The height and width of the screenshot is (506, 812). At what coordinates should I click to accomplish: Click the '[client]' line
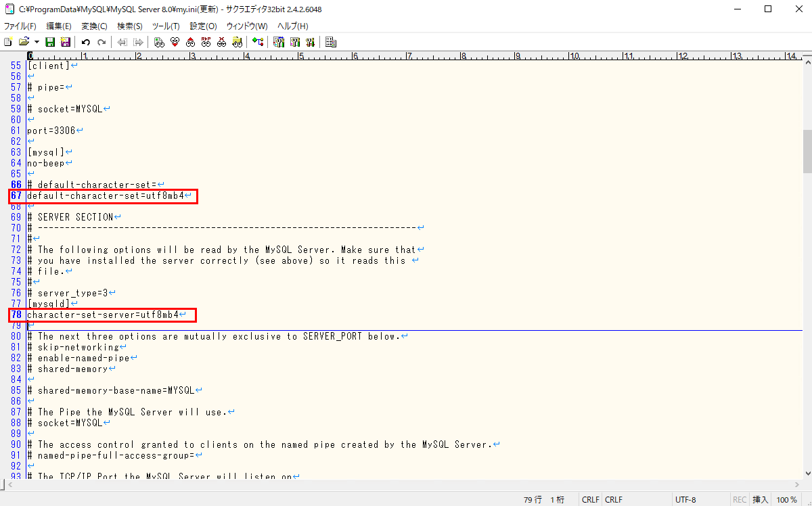point(49,66)
